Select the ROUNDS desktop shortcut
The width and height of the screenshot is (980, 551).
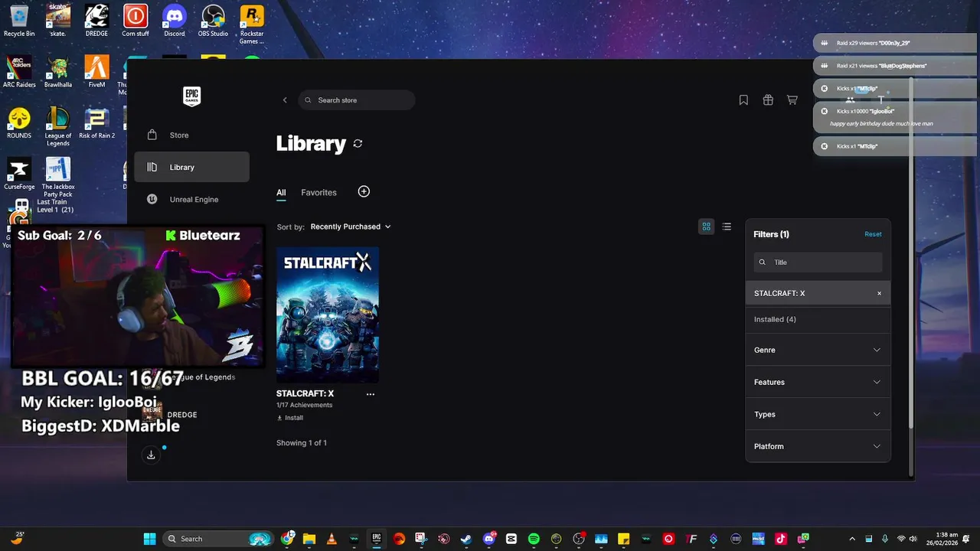click(19, 122)
